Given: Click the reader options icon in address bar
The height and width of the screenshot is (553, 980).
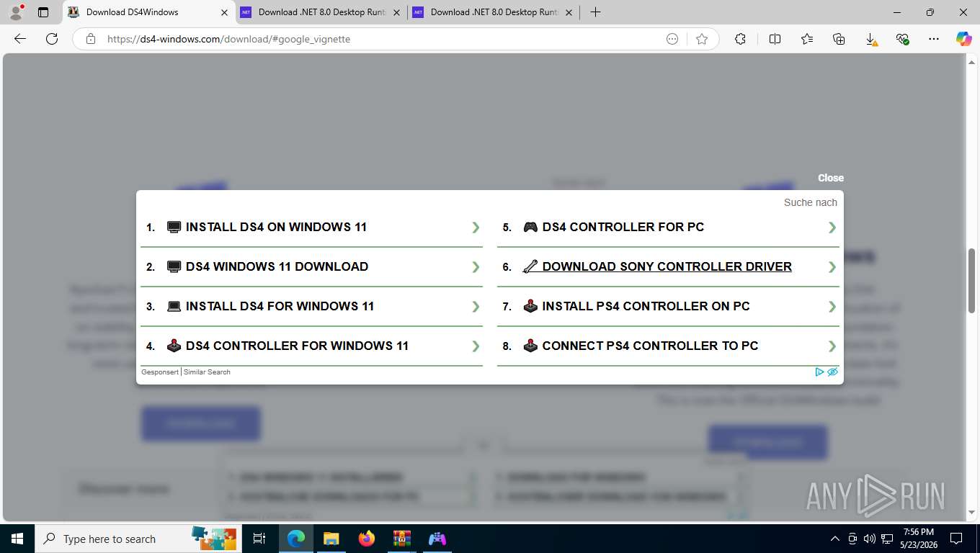Looking at the screenshot, I should pyautogui.click(x=672, y=39).
